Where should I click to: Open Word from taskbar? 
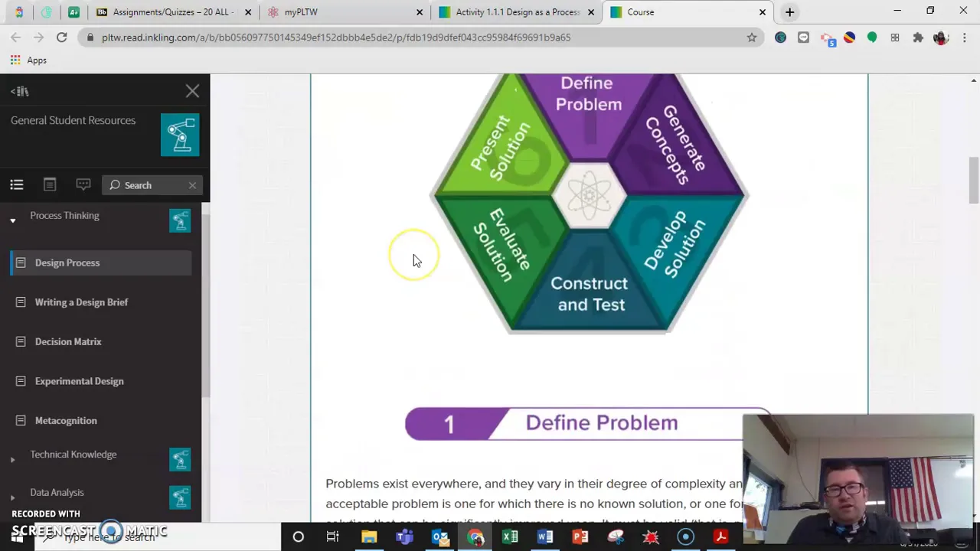[545, 537]
